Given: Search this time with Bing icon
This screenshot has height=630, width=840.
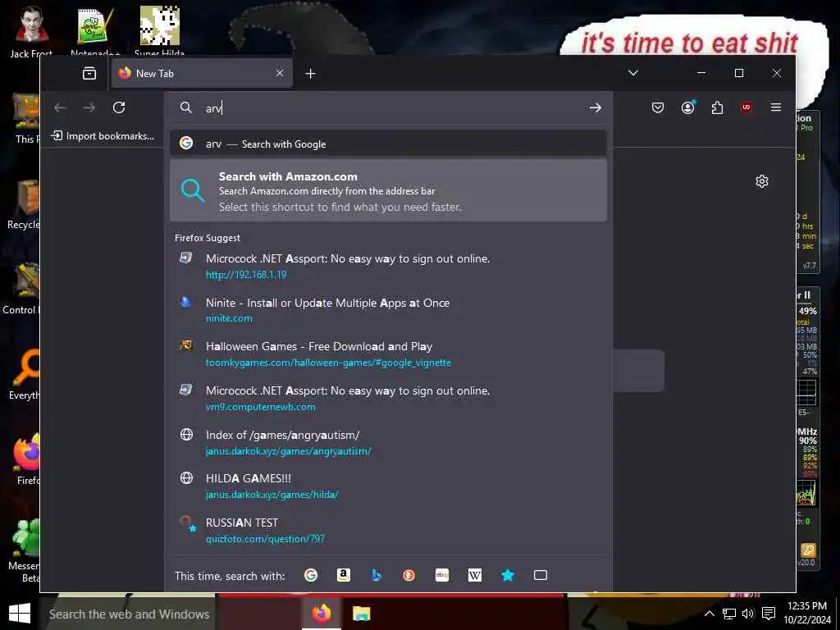Looking at the screenshot, I should (x=376, y=575).
